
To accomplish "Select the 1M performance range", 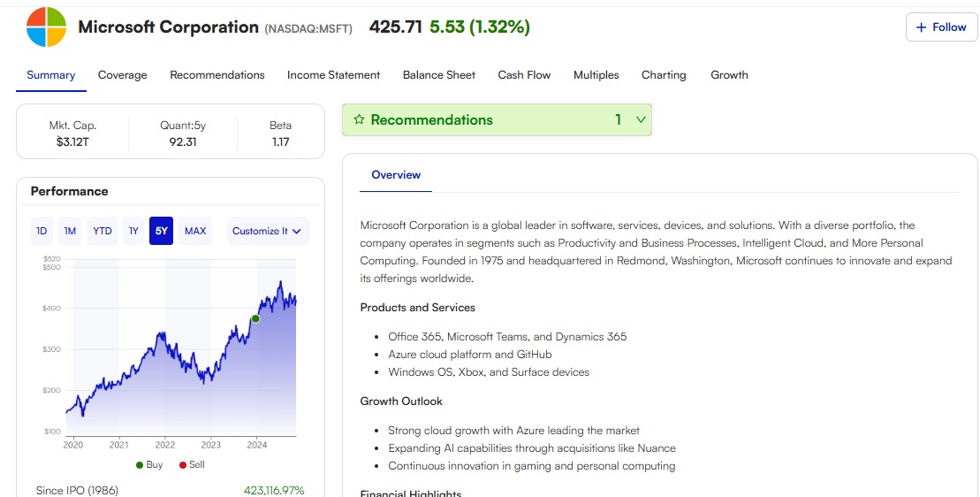I will [x=70, y=231].
